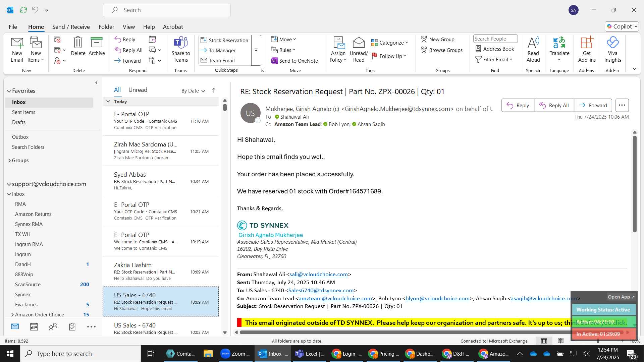
Task: Switch to the Send / Receive tab
Action: 71,27
